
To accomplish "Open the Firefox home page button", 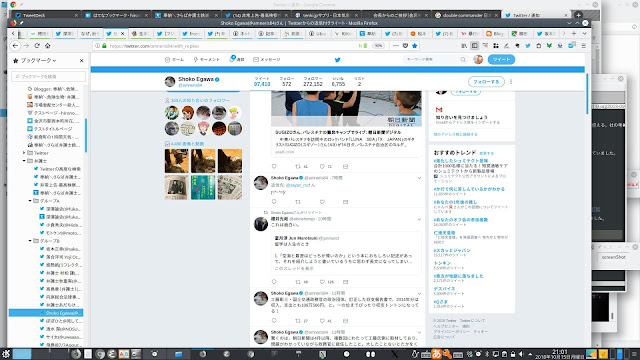I will pos(48,46).
